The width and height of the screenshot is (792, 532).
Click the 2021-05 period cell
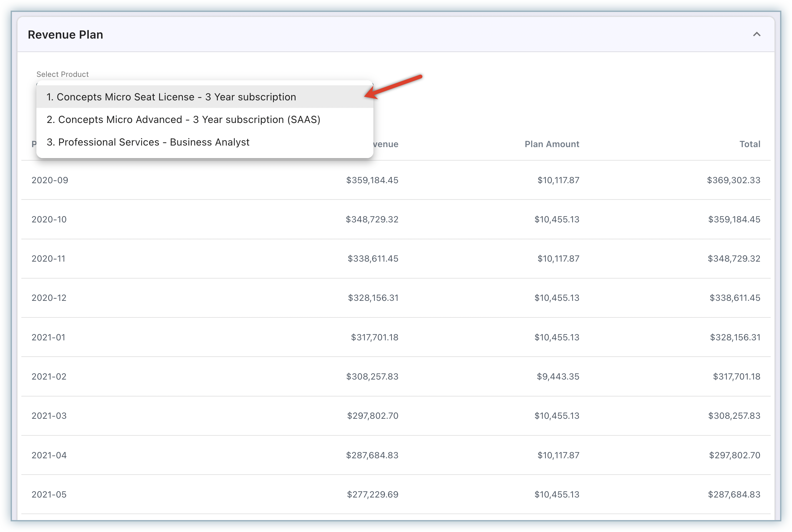[x=49, y=495]
